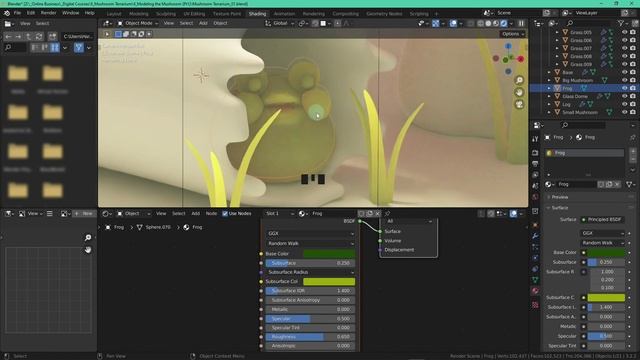Toggle the file browser filter icon

(79, 48)
